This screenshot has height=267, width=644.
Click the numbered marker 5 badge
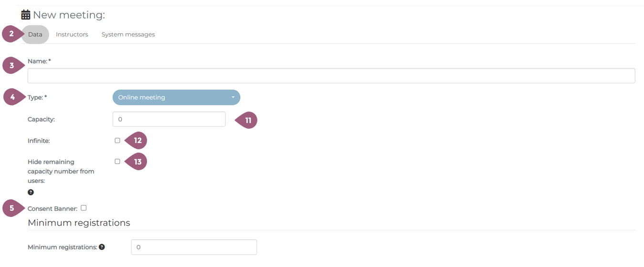tap(12, 208)
